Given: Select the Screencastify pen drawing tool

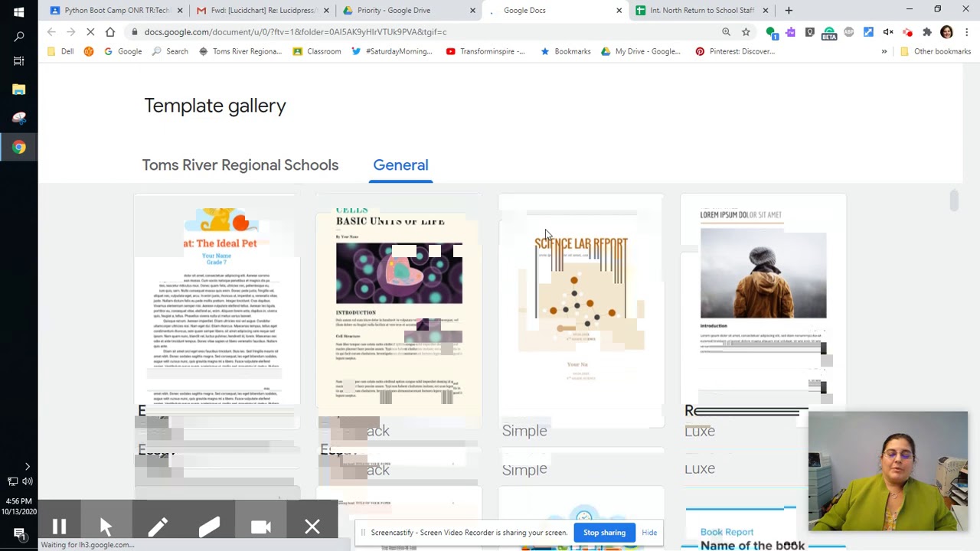Looking at the screenshot, I should (x=158, y=527).
